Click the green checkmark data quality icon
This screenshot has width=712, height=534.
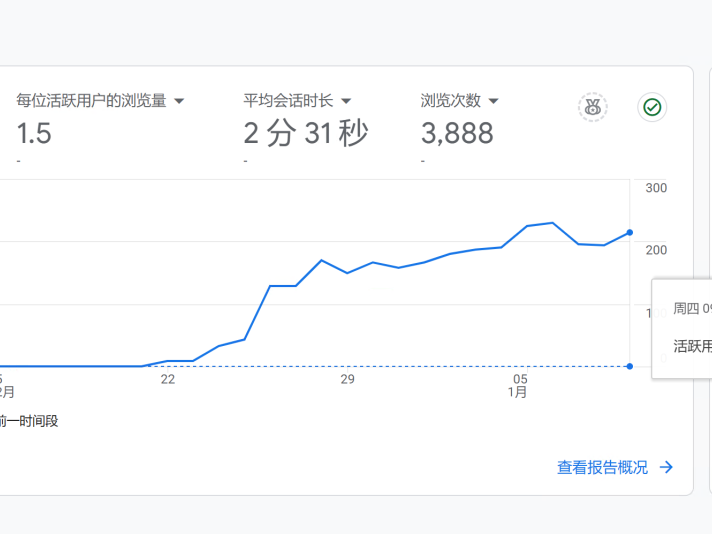pos(652,107)
